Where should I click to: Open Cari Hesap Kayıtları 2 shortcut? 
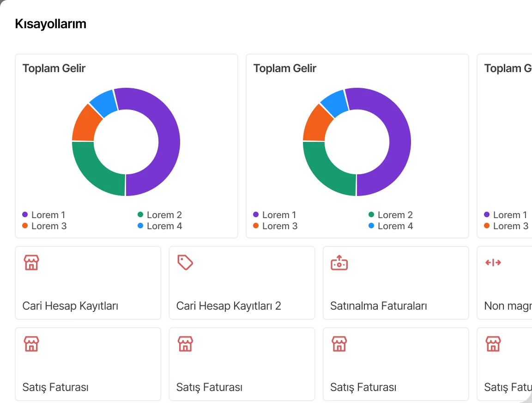tap(242, 283)
